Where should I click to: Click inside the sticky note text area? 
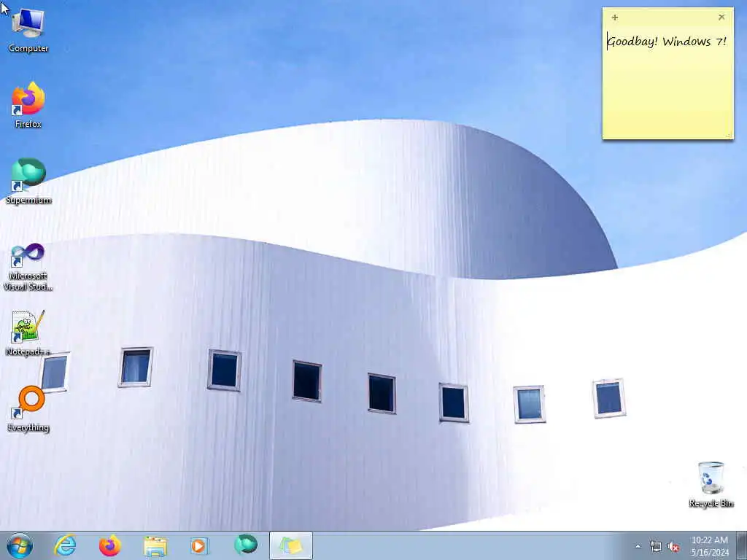668,83
